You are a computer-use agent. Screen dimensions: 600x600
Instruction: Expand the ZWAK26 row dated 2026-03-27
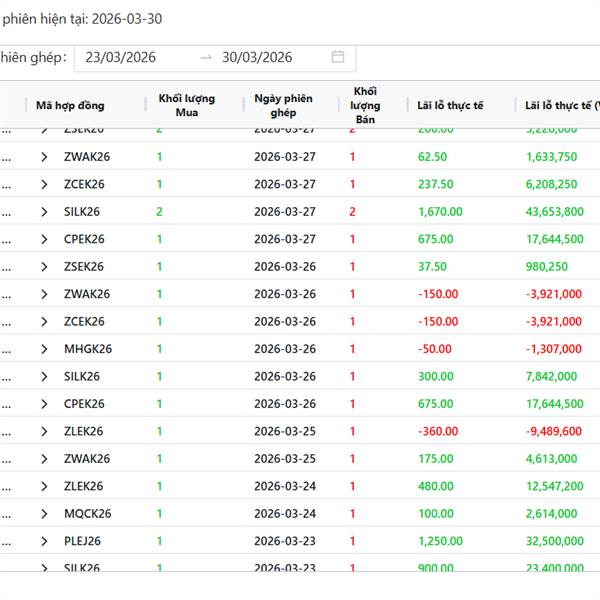tap(44, 157)
